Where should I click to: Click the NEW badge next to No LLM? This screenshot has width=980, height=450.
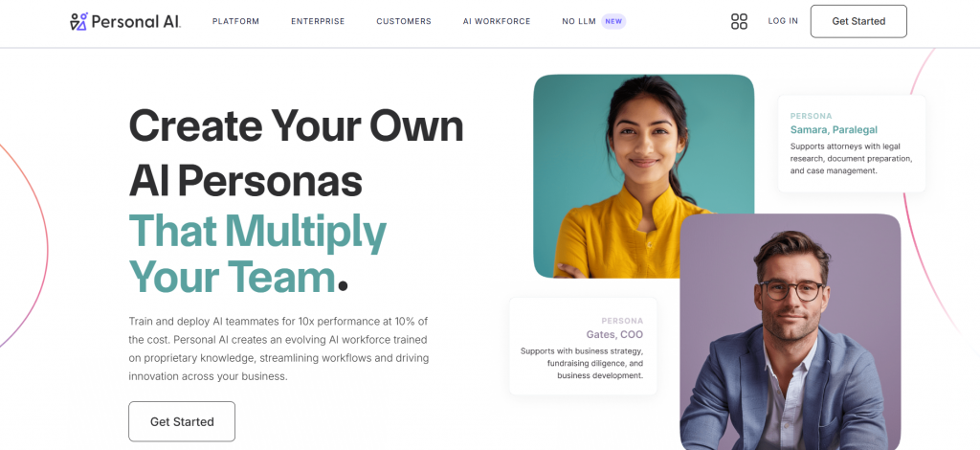pyautogui.click(x=613, y=21)
